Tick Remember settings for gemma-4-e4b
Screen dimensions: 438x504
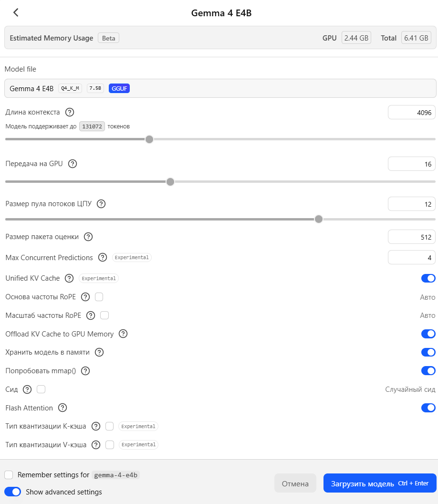point(9,475)
